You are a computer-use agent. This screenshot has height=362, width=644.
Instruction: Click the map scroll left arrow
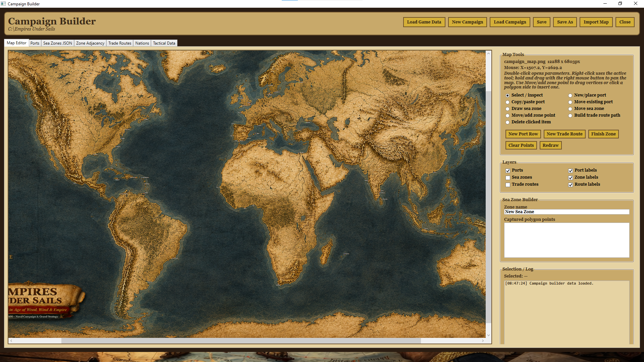coord(11,341)
